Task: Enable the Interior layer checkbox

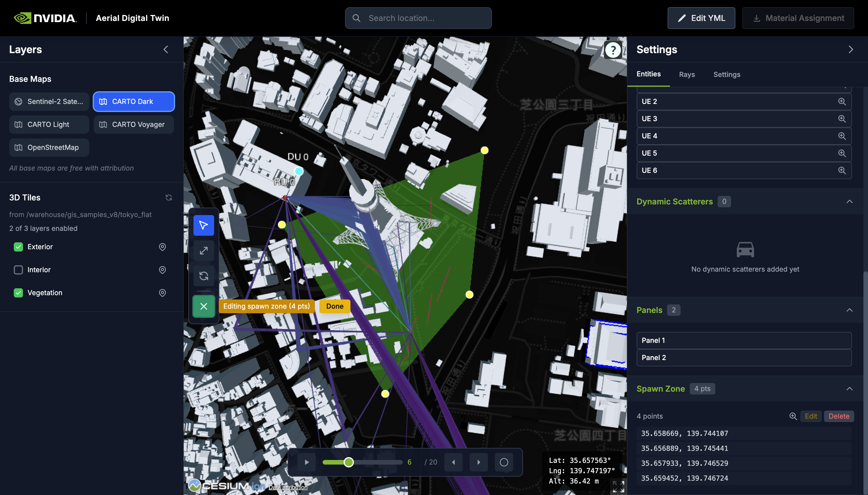Action: click(18, 270)
